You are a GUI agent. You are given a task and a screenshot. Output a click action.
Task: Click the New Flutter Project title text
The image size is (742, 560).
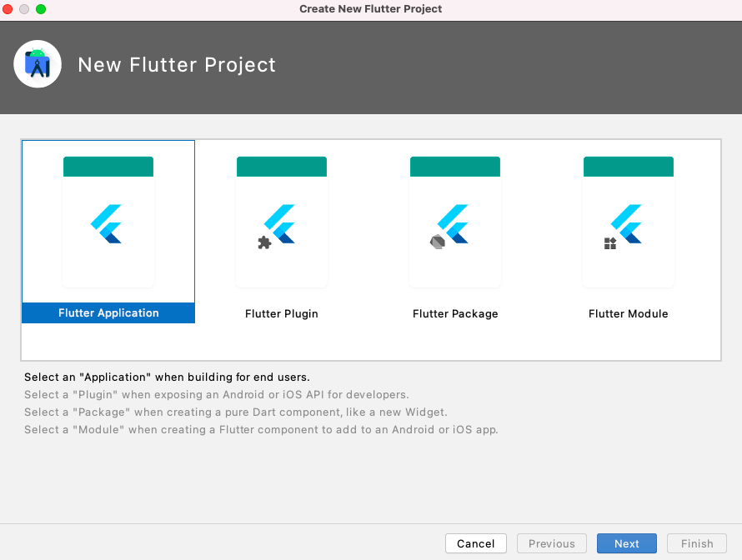coord(177,65)
